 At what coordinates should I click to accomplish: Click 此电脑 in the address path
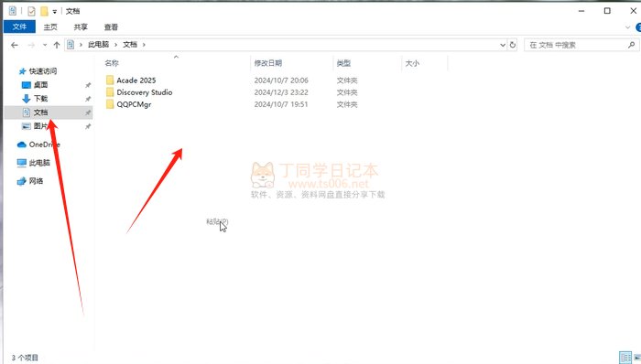[99, 45]
